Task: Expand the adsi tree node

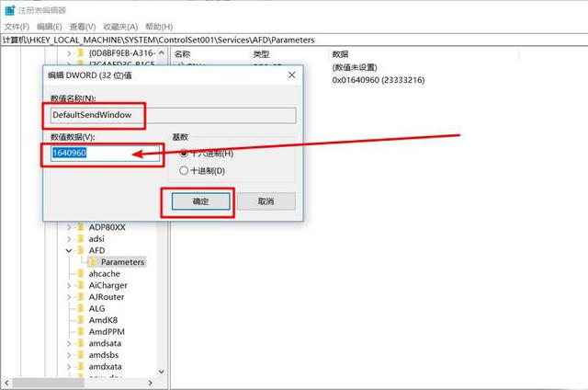Action: tap(69, 239)
